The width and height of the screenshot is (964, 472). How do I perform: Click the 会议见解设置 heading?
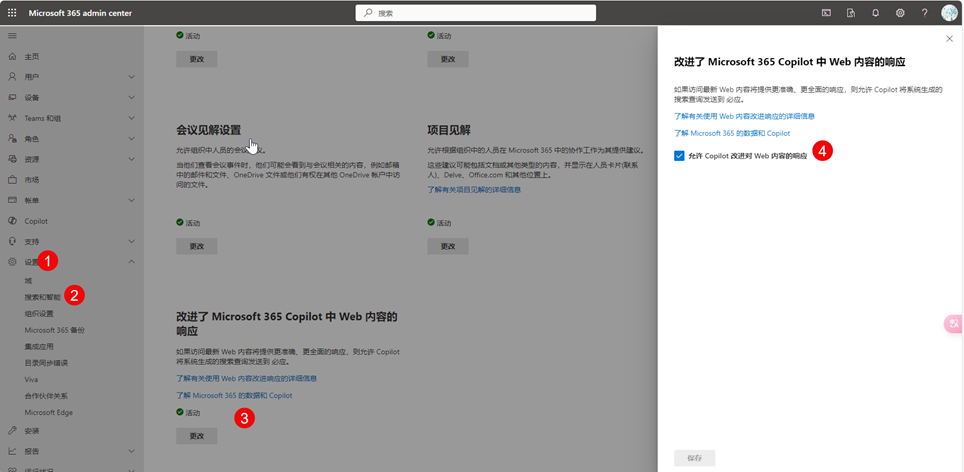pyautogui.click(x=208, y=130)
